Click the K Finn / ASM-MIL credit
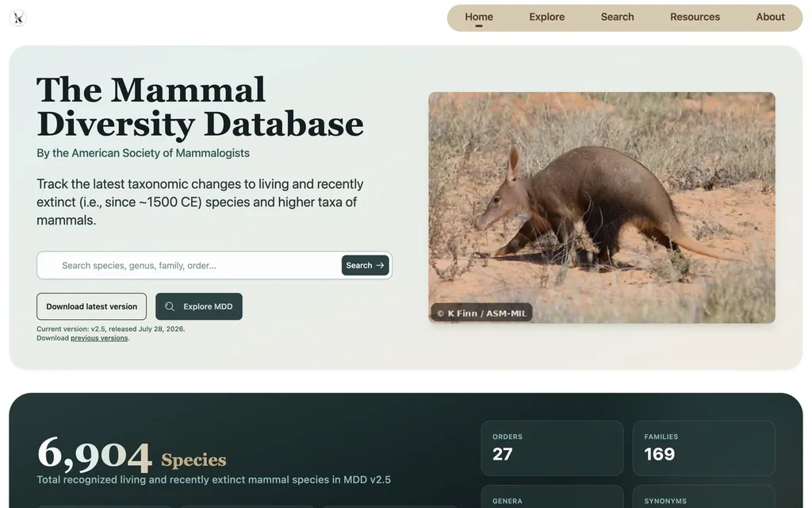The height and width of the screenshot is (508, 812). click(481, 313)
